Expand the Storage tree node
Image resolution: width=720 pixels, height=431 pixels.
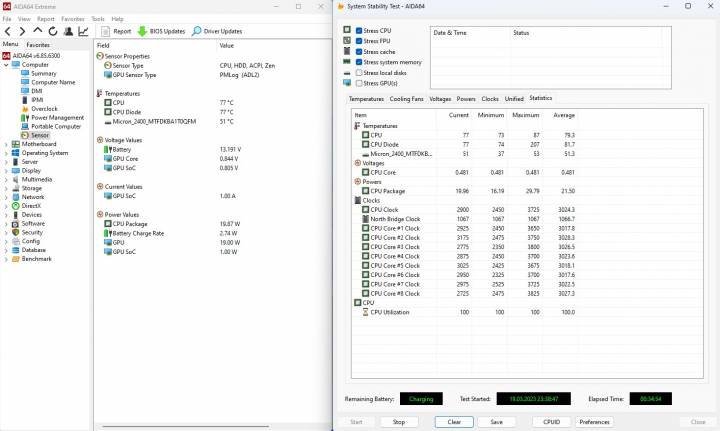[6, 188]
